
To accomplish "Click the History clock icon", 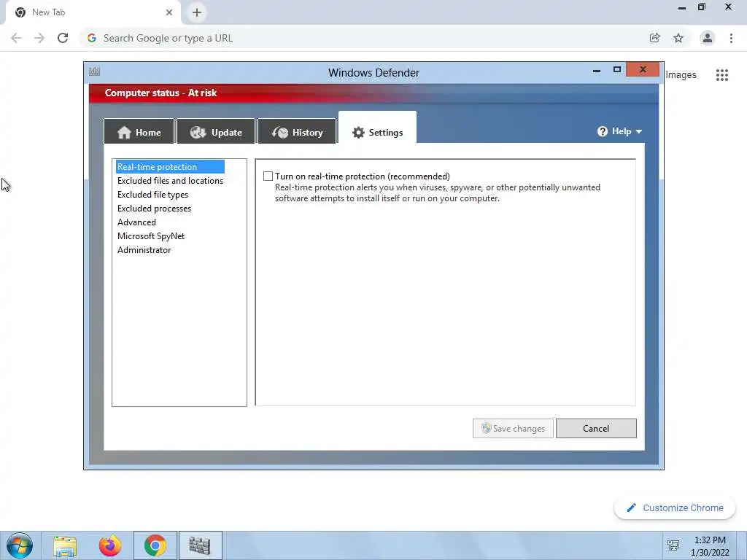I will [280, 132].
